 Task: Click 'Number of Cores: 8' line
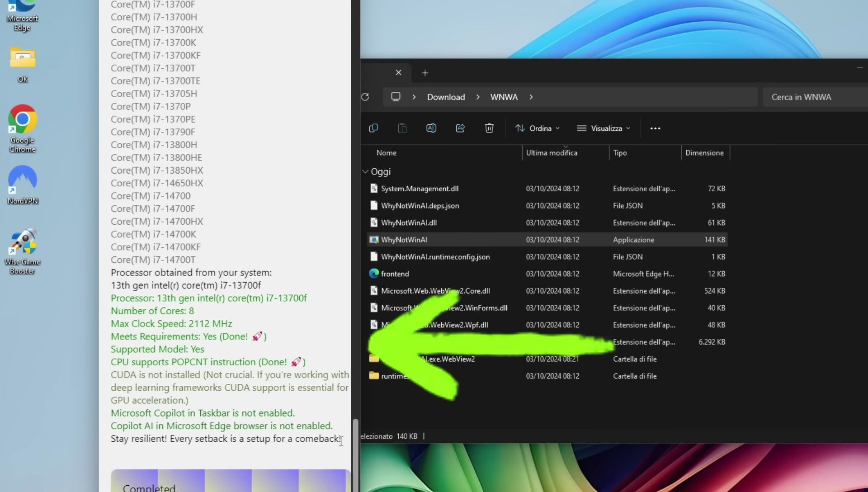[152, 311]
